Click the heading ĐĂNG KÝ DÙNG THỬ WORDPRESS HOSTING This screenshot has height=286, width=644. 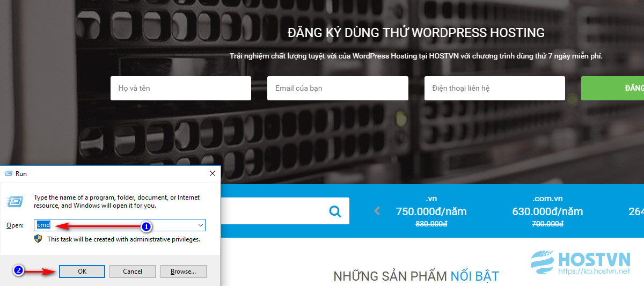pos(416,33)
